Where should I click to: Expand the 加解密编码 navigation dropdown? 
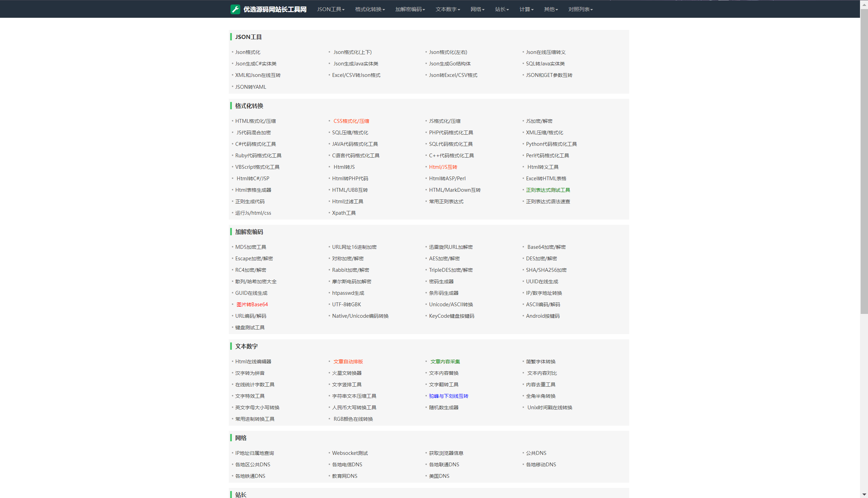pos(410,9)
